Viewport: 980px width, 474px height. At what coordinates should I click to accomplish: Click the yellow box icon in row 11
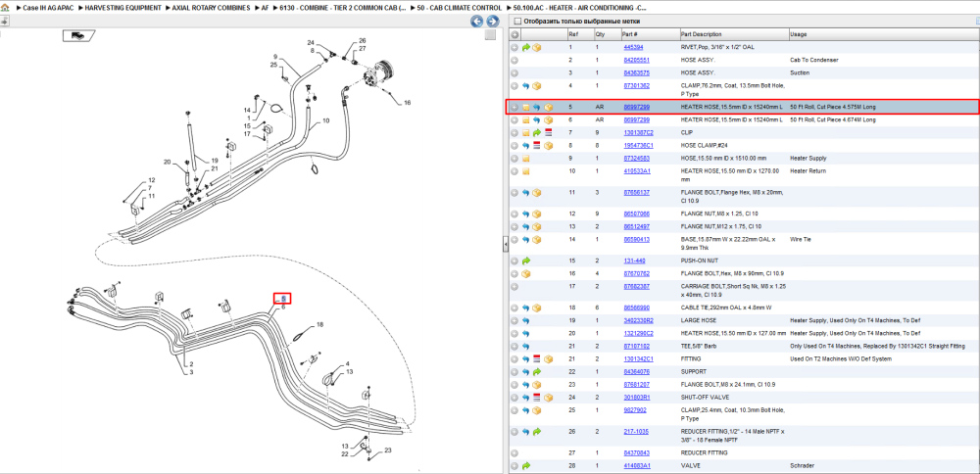(536, 193)
